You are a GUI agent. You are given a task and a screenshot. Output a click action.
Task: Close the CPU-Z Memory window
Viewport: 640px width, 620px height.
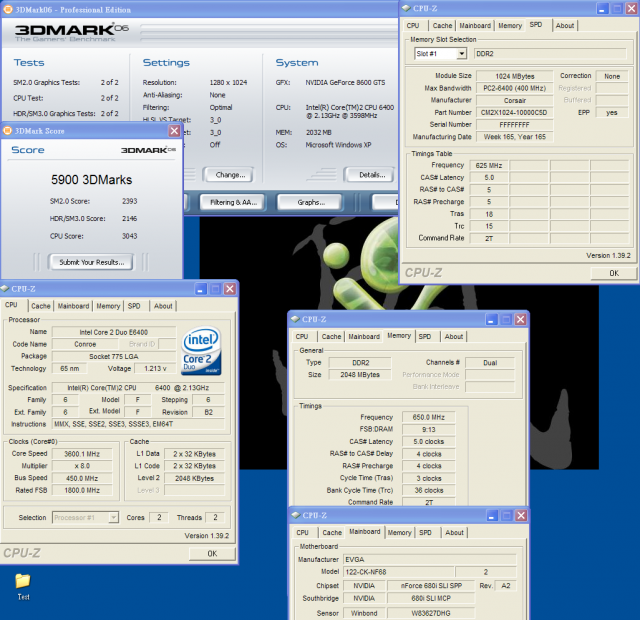[x=520, y=319]
